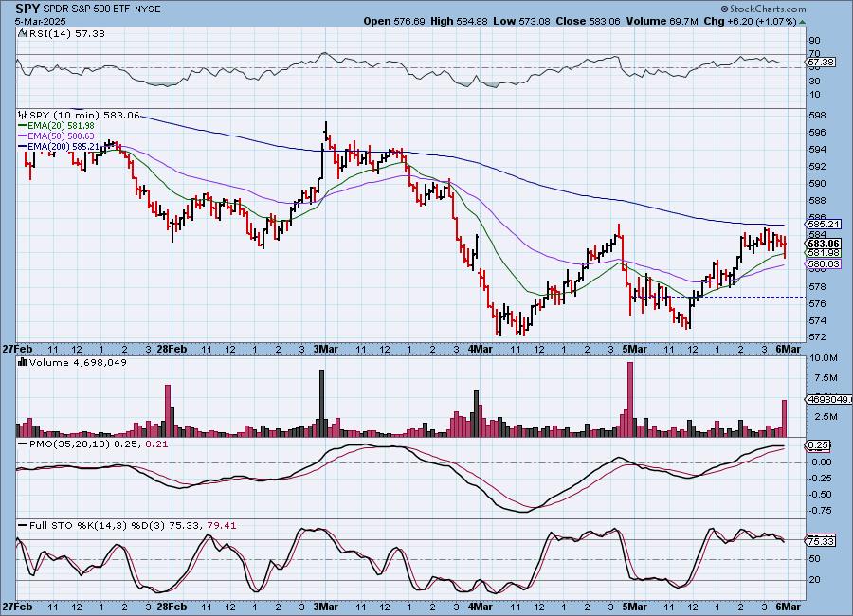Click the EMA(200) 585.21 legend text
This screenshot has height=616, width=853.
[64, 146]
